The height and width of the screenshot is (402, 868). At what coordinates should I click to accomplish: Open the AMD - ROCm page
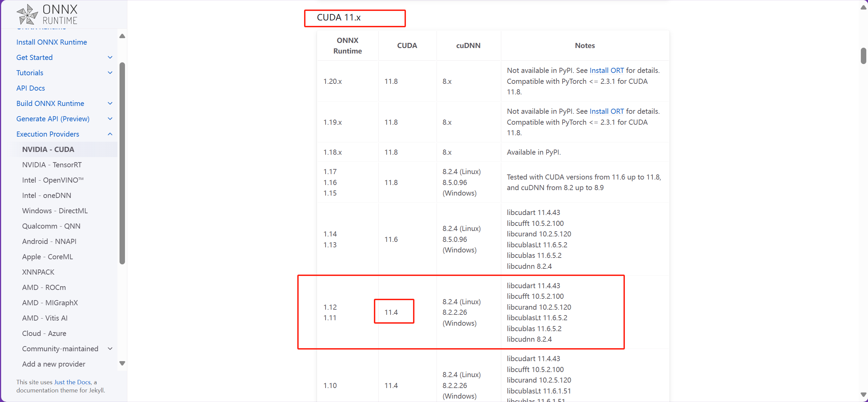pyautogui.click(x=44, y=287)
